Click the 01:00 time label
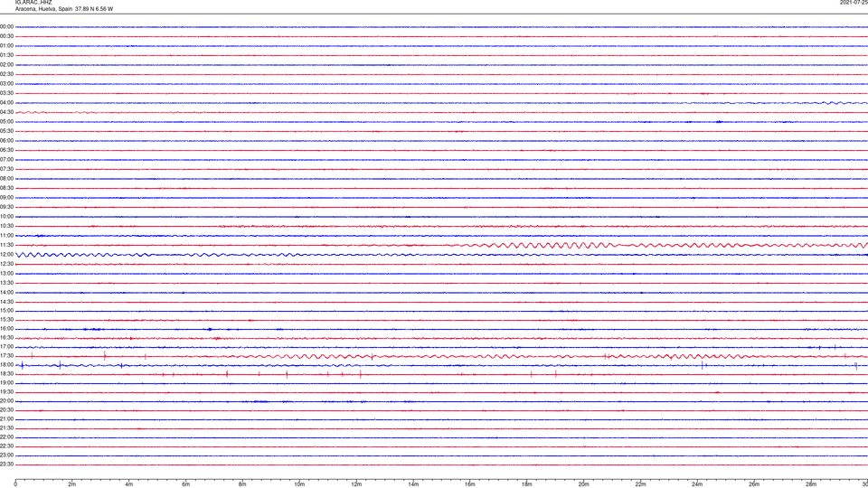The width and height of the screenshot is (868, 488). click(x=6, y=46)
